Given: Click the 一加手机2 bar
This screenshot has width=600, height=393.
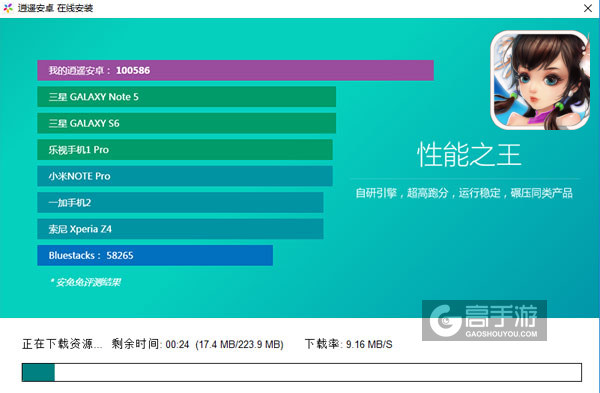Looking at the screenshot, I should [x=180, y=202].
